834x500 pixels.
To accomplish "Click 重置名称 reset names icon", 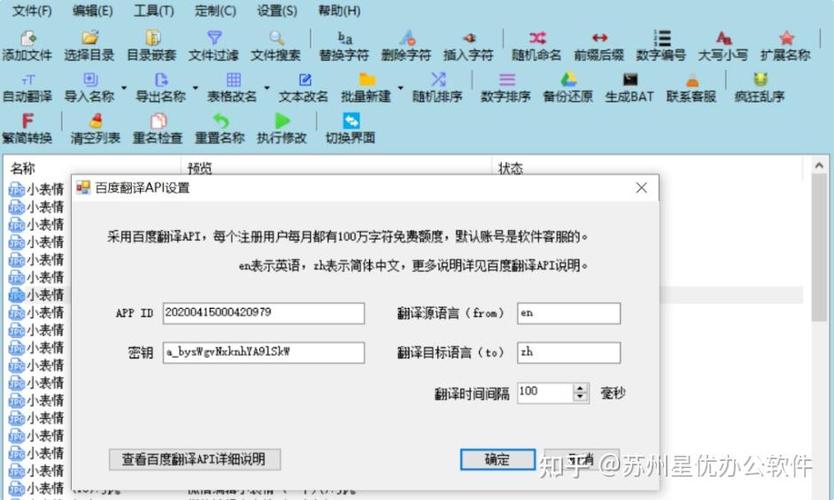I will click(220, 129).
